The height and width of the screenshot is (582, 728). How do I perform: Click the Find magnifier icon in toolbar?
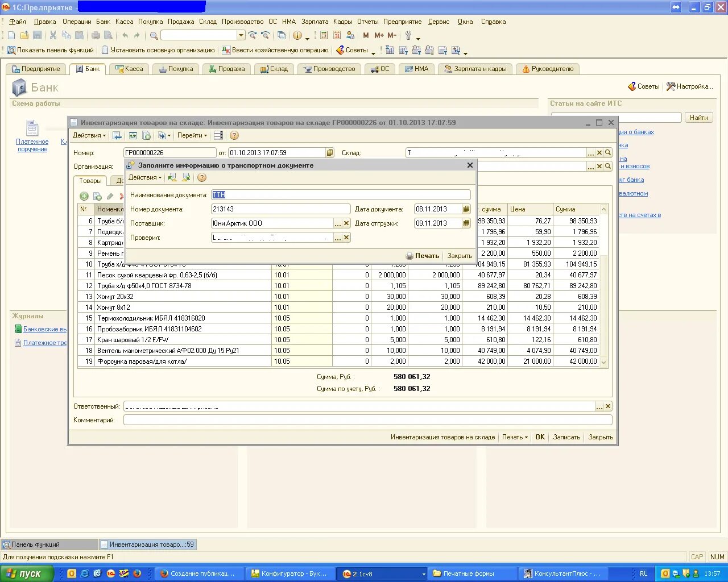click(x=154, y=35)
